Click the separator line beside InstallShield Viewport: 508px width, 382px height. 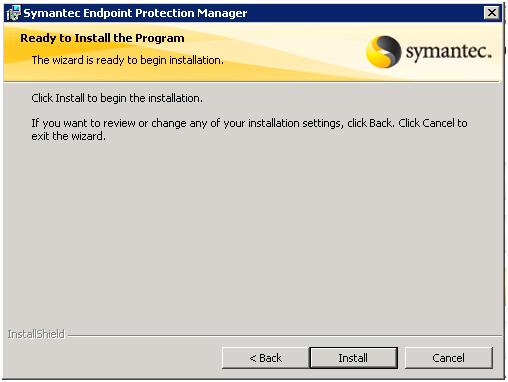(x=284, y=336)
